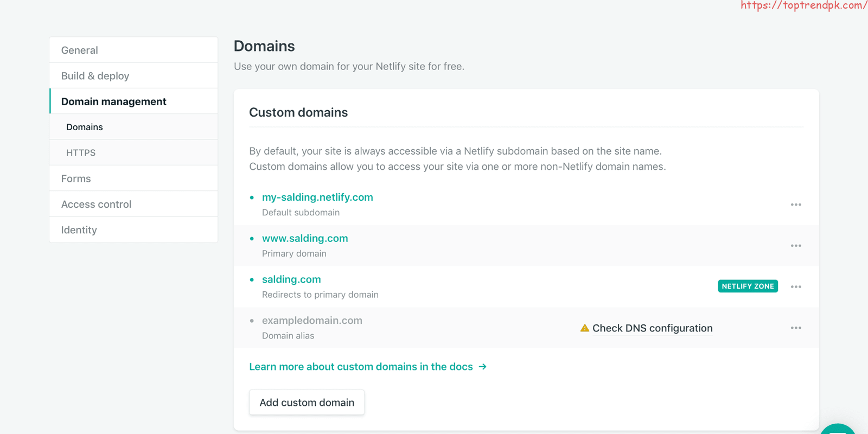Click the 'Domain alias' label
The height and width of the screenshot is (434, 868).
[x=288, y=336]
